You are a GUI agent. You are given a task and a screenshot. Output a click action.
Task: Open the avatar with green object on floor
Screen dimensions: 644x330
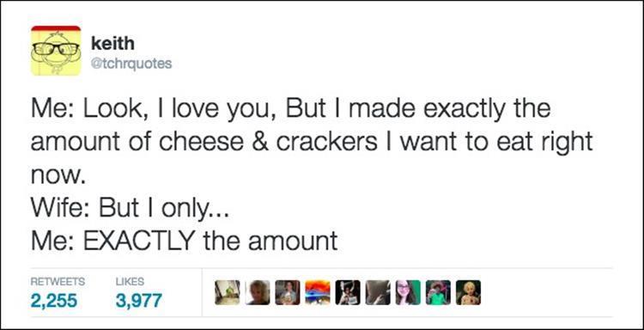pos(228,292)
